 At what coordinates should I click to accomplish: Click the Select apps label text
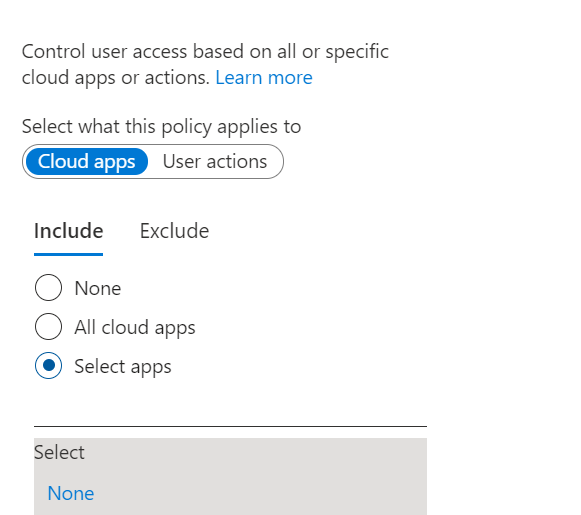[123, 367]
